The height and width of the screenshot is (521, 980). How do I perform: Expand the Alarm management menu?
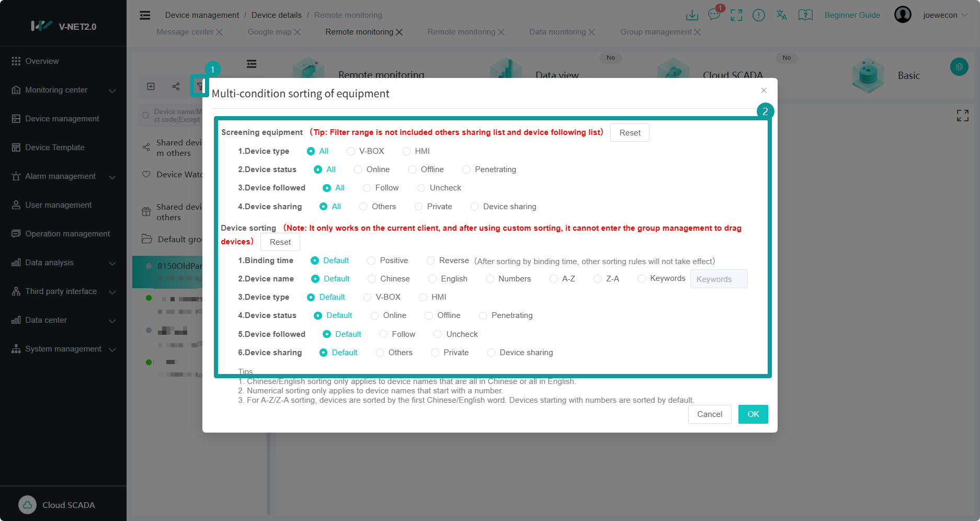coord(63,176)
